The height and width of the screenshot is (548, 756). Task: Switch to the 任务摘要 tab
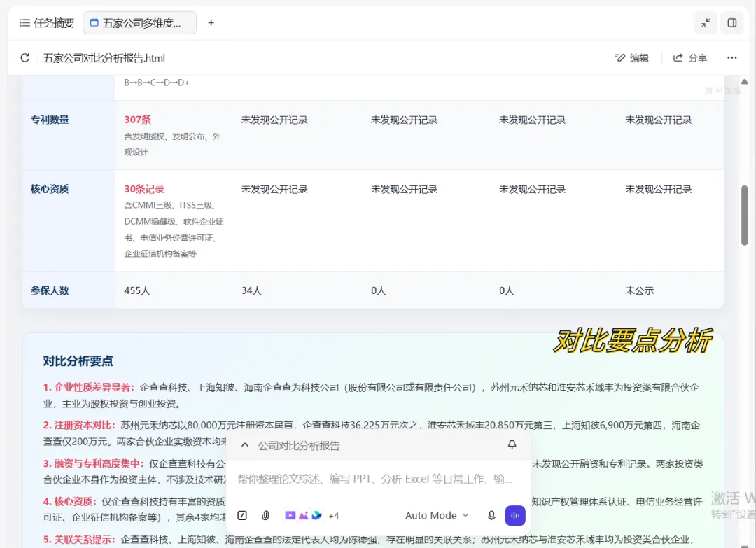pyautogui.click(x=47, y=22)
